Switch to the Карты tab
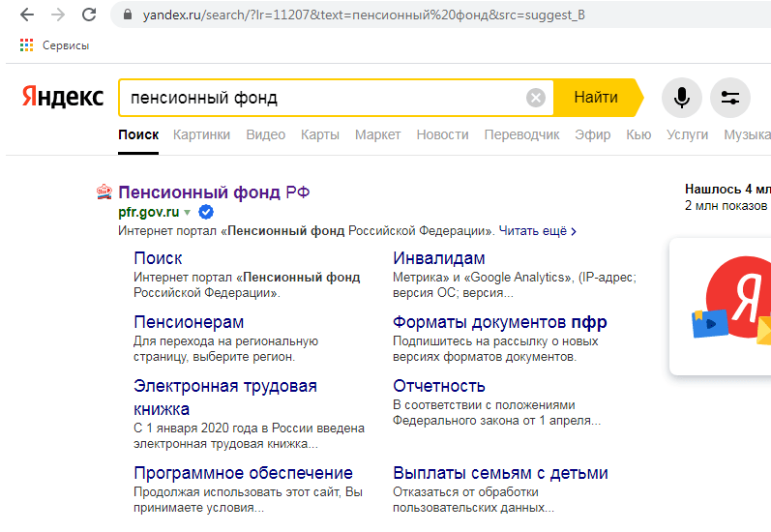 [x=320, y=134]
